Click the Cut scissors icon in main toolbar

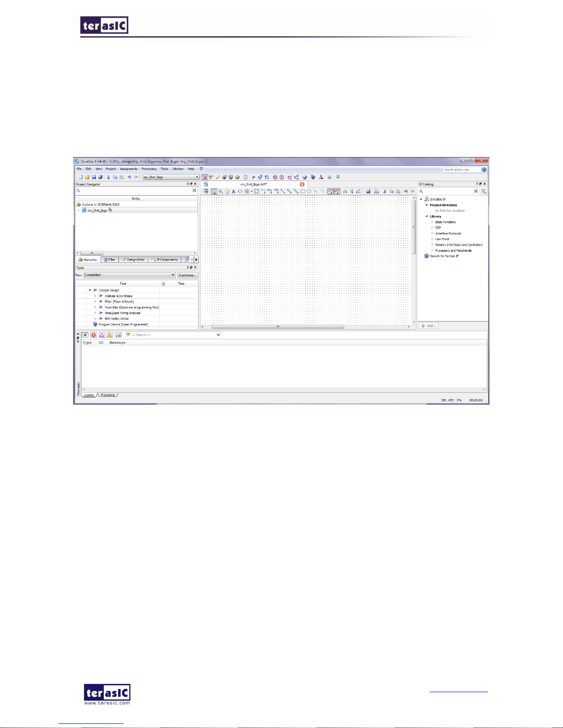click(x=108, y=177)
